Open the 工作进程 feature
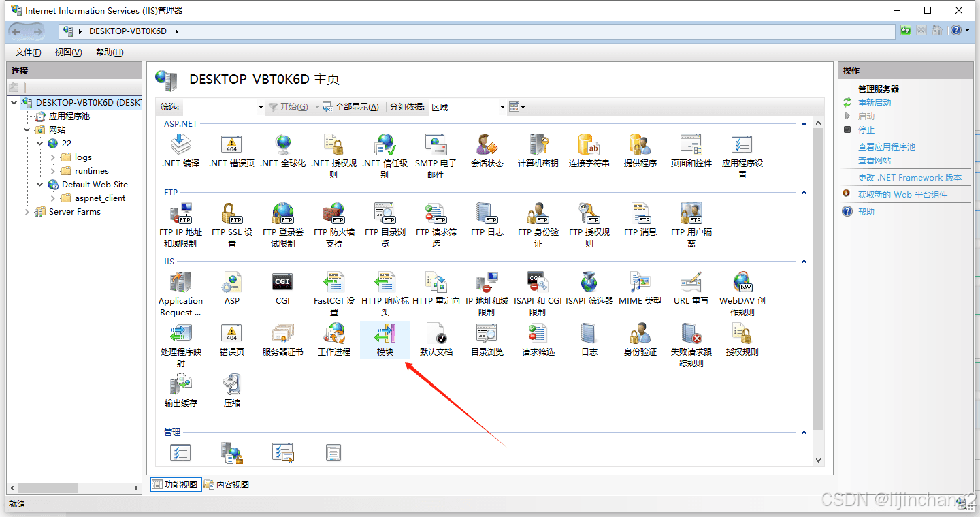The width and height of the screenshot is (980, 517). click(x=333, y=339)
